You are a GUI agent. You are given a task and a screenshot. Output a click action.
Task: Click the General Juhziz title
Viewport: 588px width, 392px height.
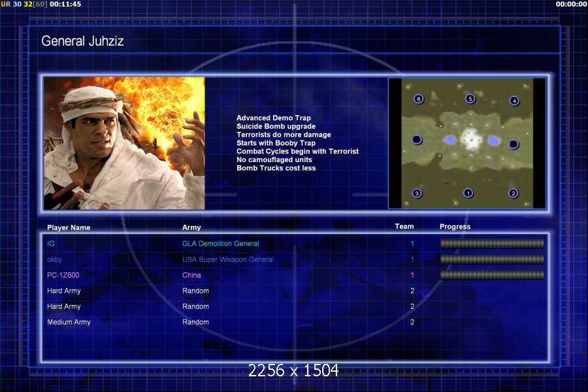[x=82, y=41]
